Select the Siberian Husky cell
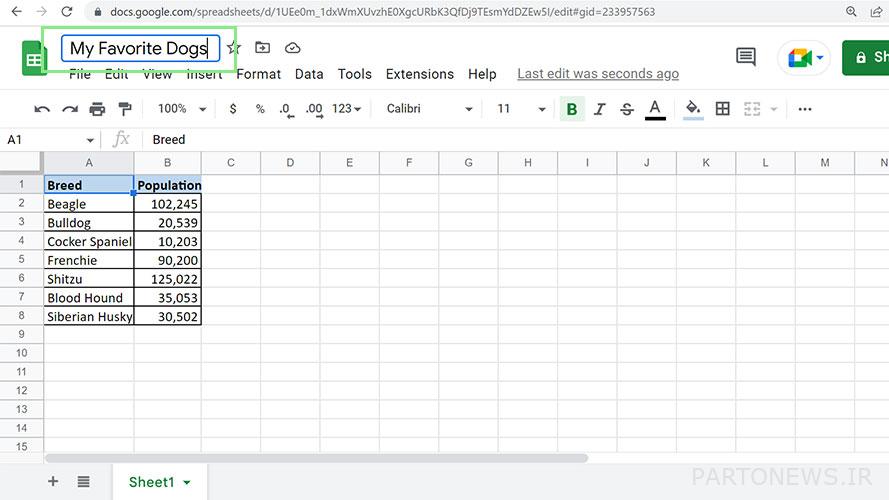The image size is (889, 500). coord(89,316)
